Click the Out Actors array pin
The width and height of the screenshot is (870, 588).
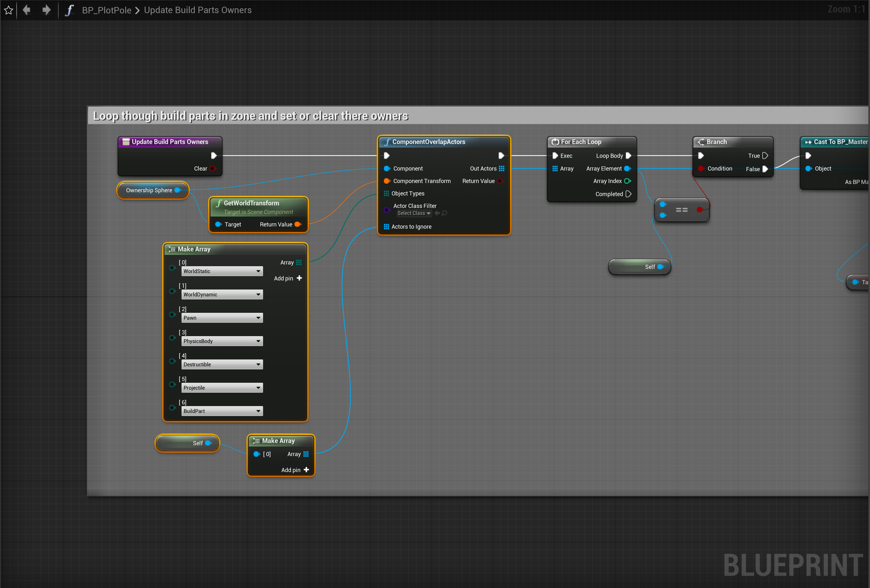pos(502,168)
